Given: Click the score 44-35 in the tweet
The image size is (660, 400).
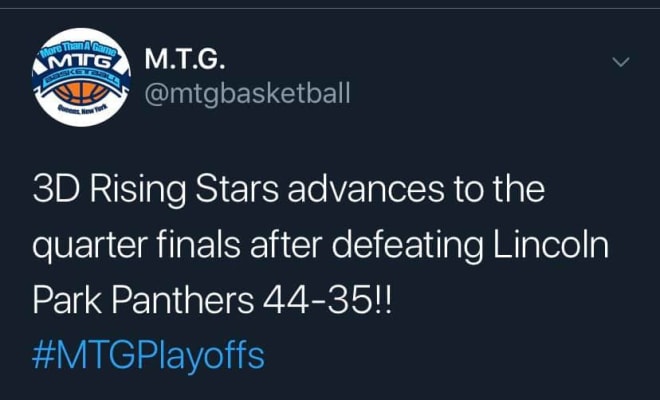Looking at the screenshot, I should (x=317, y=301).
